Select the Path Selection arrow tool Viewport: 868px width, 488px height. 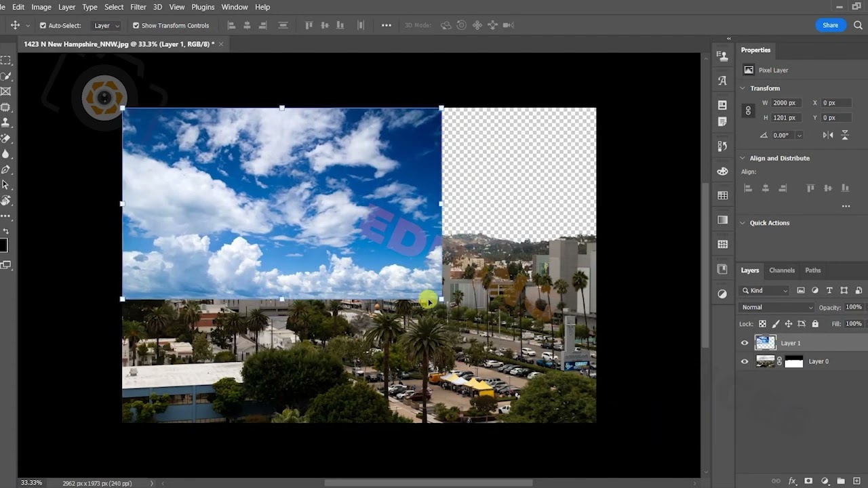tap(5, 185)
